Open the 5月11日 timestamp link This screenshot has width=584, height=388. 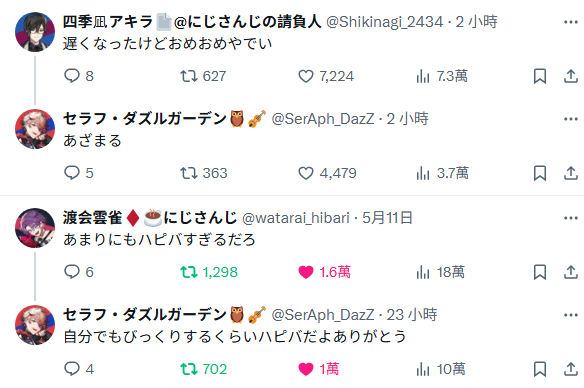387,218
